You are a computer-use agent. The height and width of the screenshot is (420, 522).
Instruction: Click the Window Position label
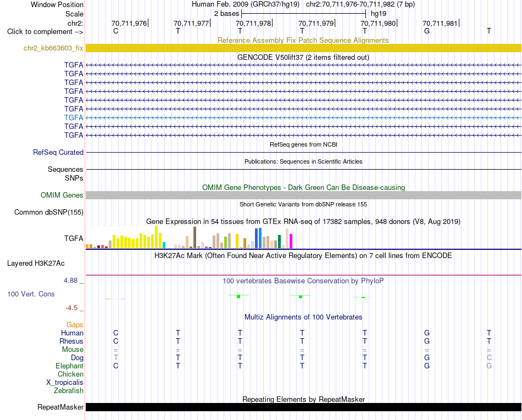[57, 4]
